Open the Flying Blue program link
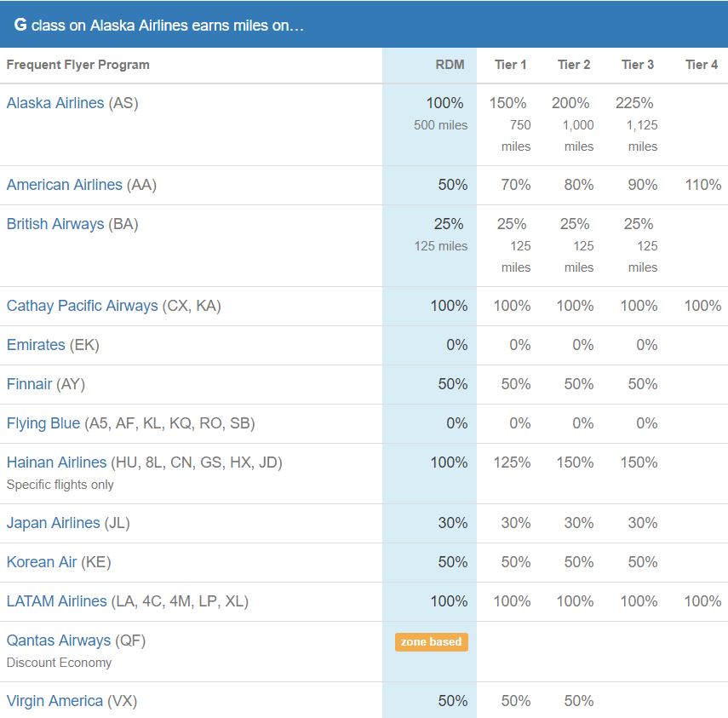Viewport: 728px width, 718px height. [43, 423]
